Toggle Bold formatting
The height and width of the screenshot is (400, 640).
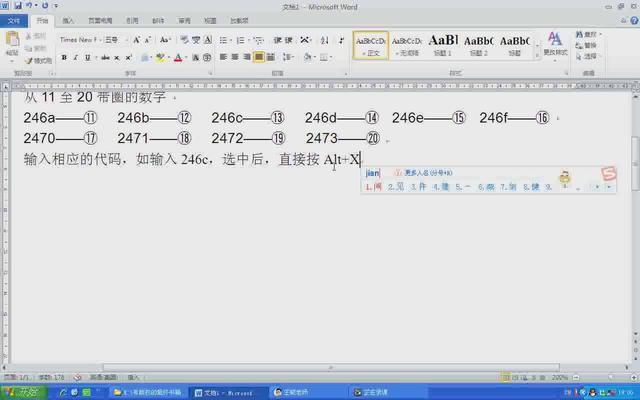pos(64,58)
